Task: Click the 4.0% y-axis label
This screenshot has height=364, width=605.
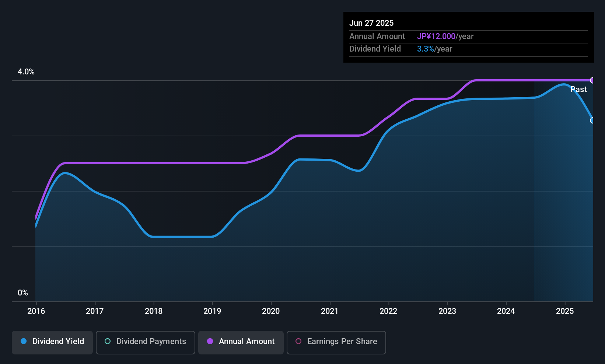Action: coord(26,72)
